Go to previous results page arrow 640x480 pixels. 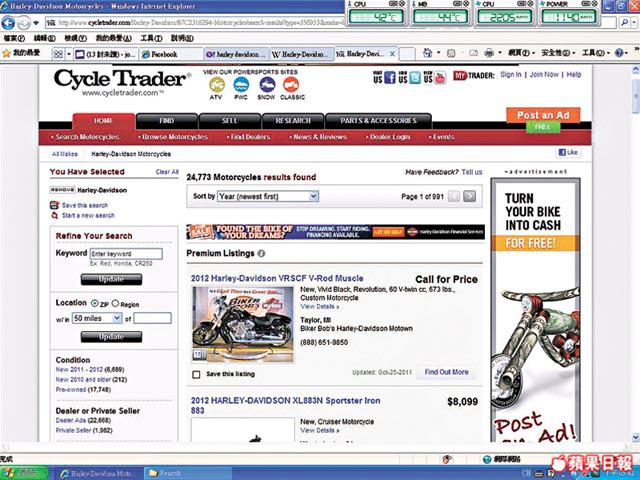(x=454, y=196)
